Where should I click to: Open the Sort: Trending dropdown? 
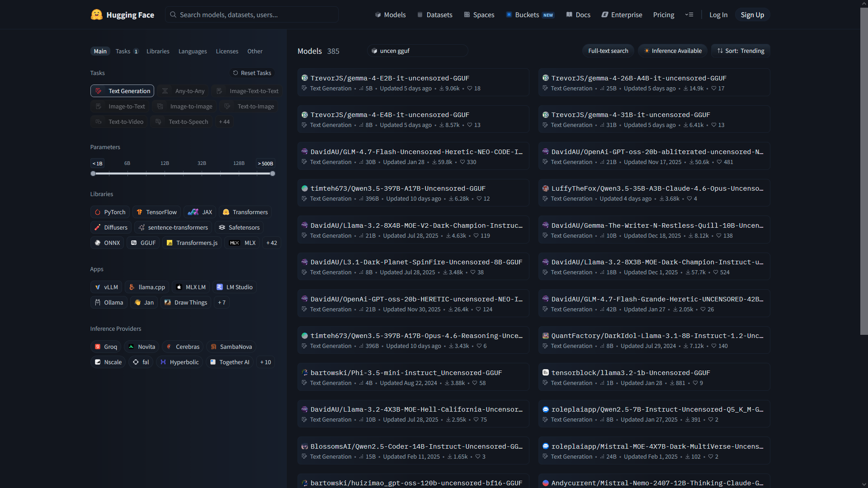(740, 51)
